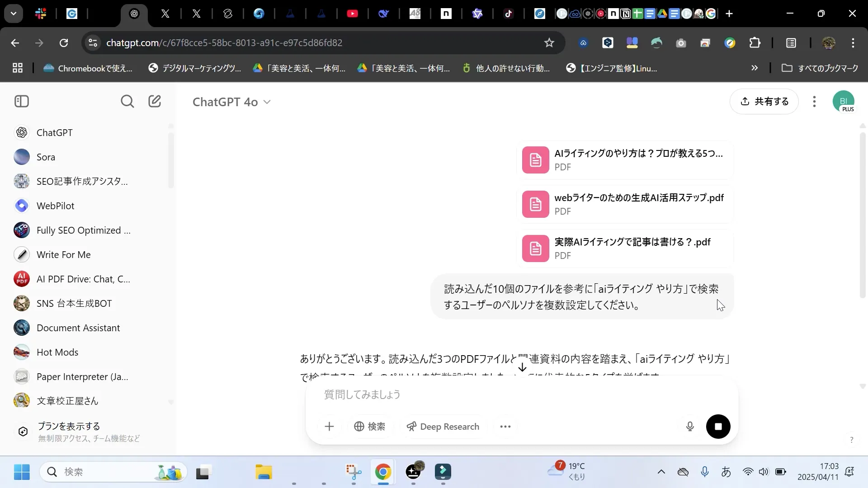Select Sora from the sidebar
868x488 pixels.
tap(46, 157)
